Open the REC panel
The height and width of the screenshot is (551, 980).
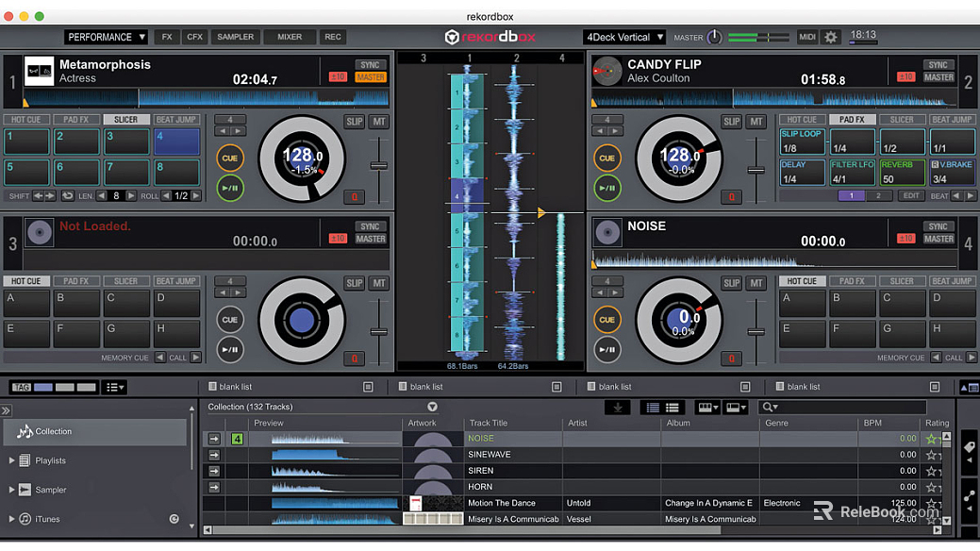point(333,37)
